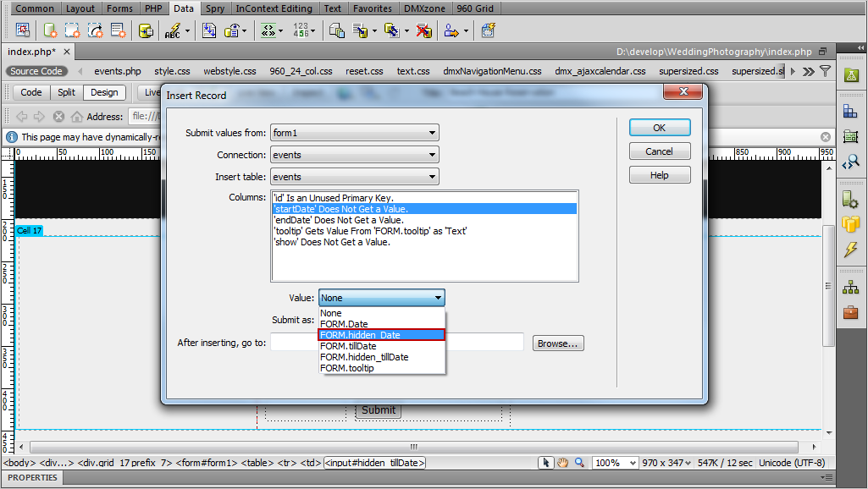
Task: Expand the Insert Record toolbar dropdown arrow
Action: [375, 30]
